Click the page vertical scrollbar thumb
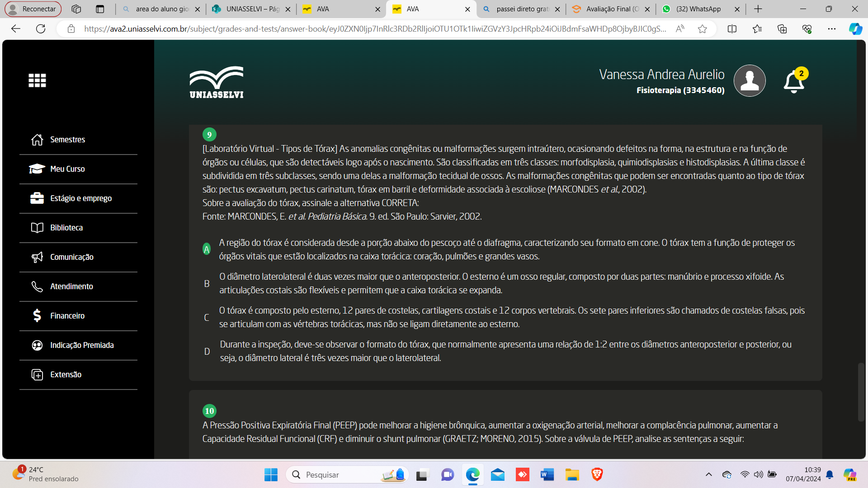This screenshot has height=488, width=868. click(x=861, y=392)
